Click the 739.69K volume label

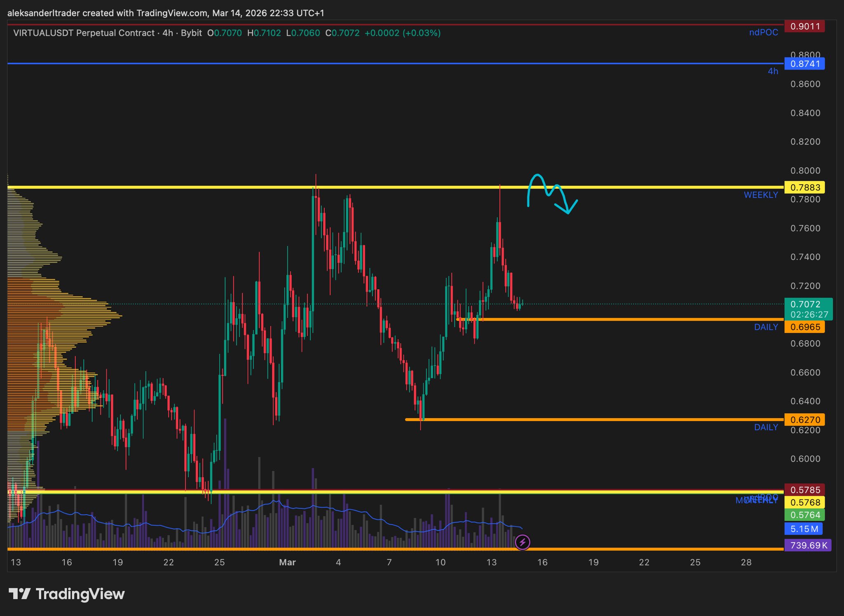[808, 546]
